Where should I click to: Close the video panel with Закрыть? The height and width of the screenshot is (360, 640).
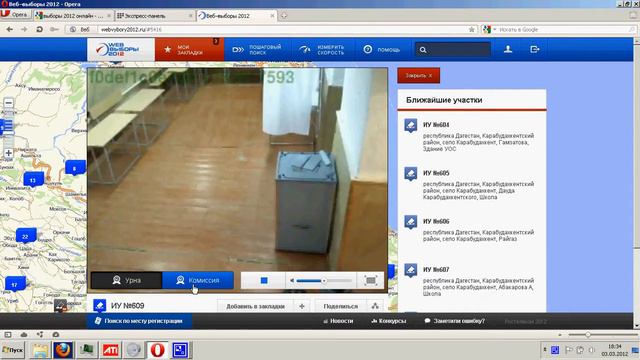418,76
